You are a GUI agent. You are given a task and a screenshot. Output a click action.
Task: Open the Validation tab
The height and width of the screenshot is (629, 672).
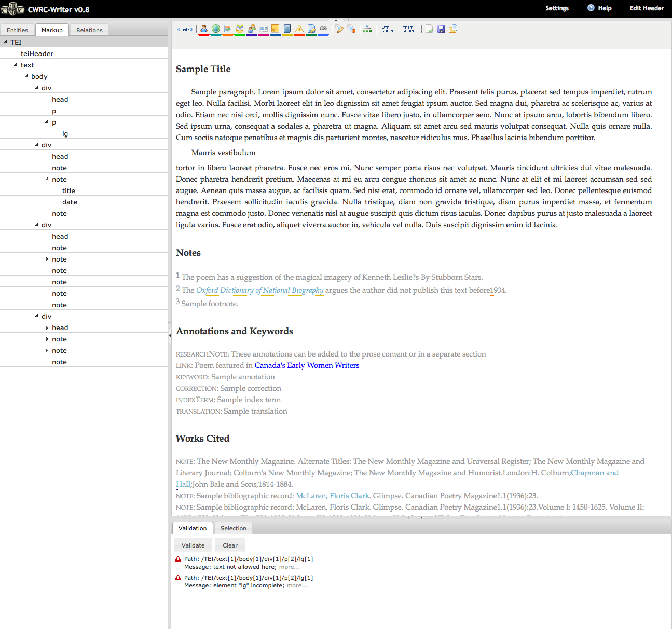tap(193, 528)
